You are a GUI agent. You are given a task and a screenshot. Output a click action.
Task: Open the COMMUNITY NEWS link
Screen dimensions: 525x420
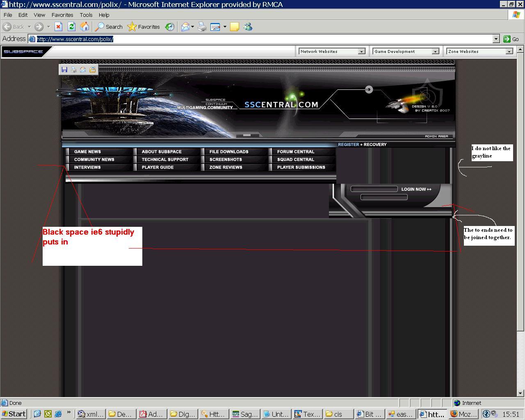[94, 160]
